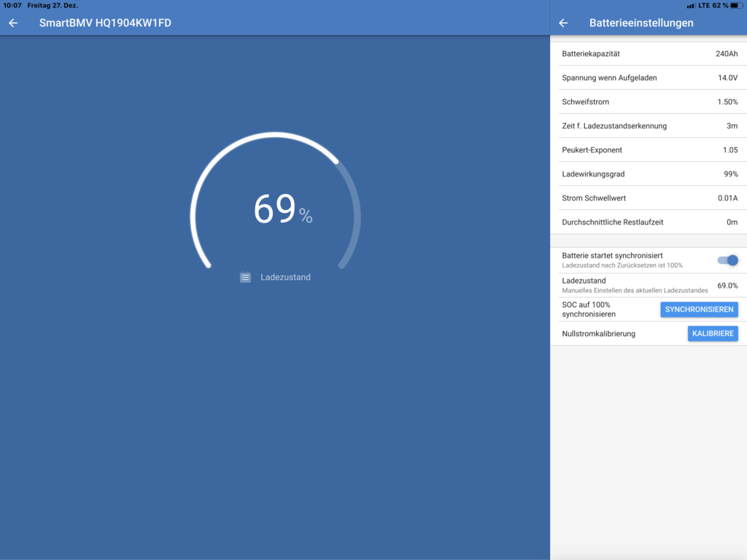
Task: Tap the Batterieeinstellungen header title
Action: 641,23
